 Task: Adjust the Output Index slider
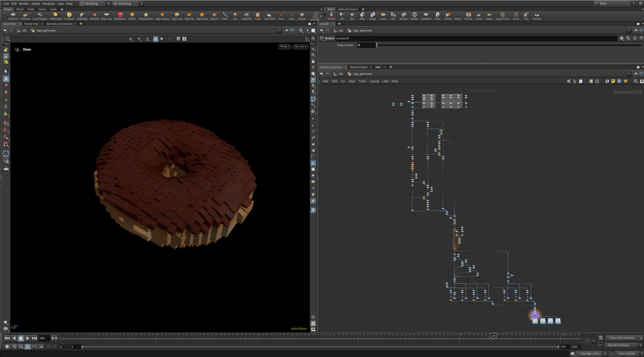coord(509,45)
